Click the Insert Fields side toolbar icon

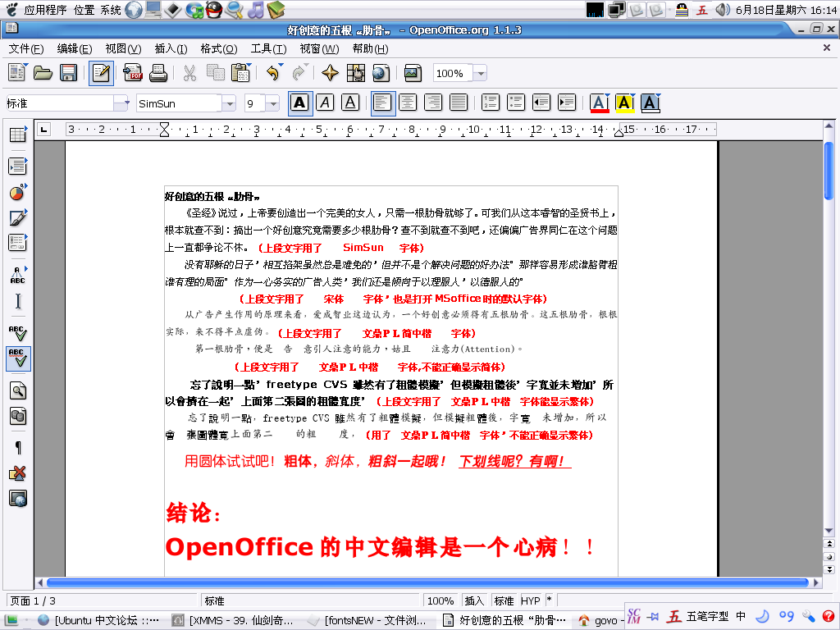[18, 167]
